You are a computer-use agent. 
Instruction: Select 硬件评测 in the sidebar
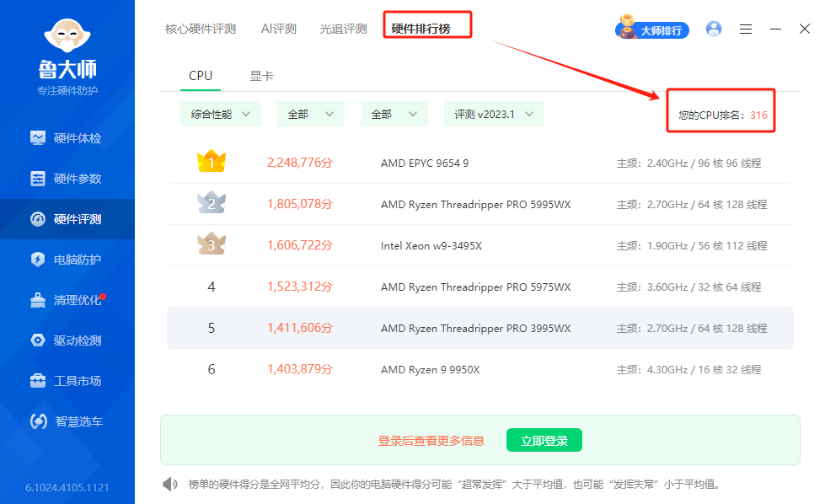pos(67,219)
